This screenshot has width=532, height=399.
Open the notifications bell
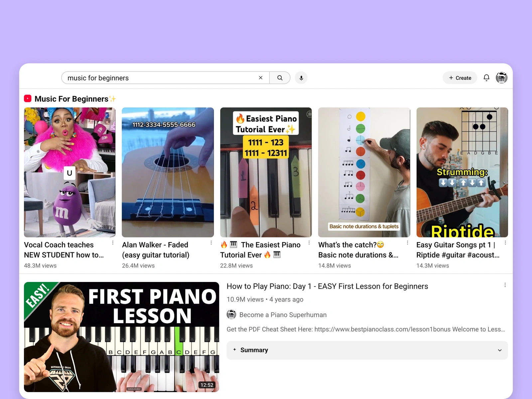(486, 78)
